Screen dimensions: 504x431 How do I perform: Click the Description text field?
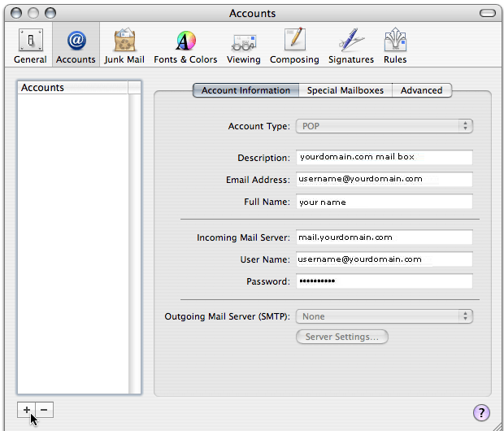[x=384, y=158]
